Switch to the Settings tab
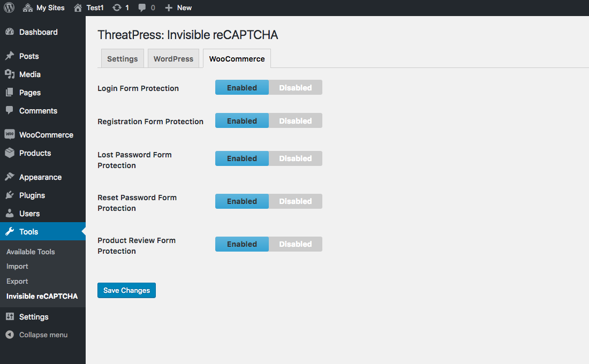 click(123, 58)
